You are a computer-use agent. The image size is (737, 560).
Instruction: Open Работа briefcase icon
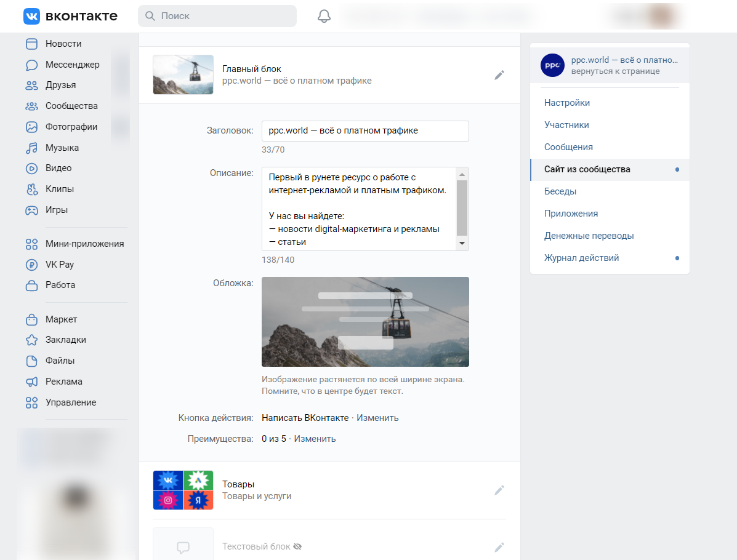[x=31, y=285]
